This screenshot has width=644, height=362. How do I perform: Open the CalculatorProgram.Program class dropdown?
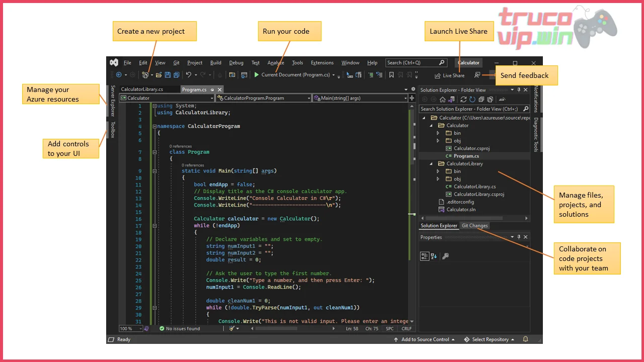(x=308, y=98)
